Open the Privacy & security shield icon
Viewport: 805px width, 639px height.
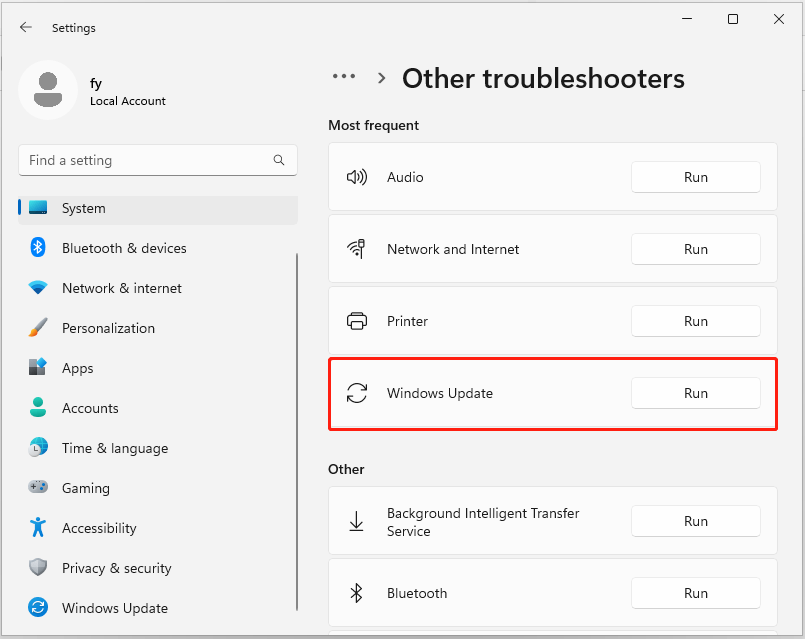click(x=38, y=567)
